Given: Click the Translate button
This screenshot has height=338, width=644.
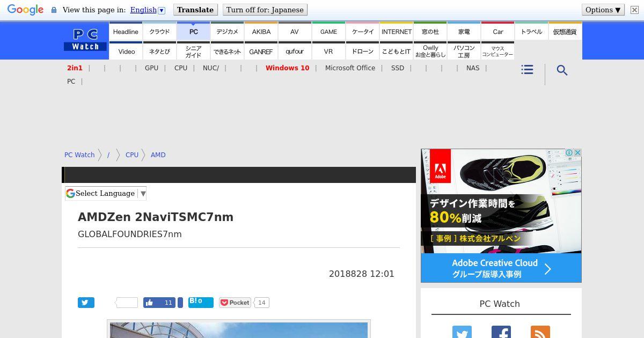Looking at the screenshot, I should point(195,10).
